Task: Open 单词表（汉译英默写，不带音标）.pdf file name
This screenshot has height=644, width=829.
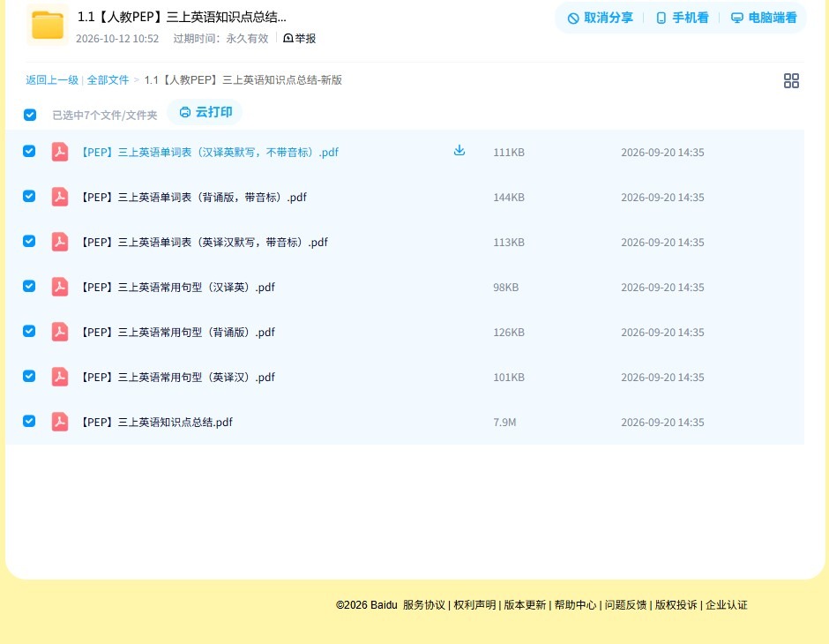Action: pyautogui.click(x=209, y=153)
